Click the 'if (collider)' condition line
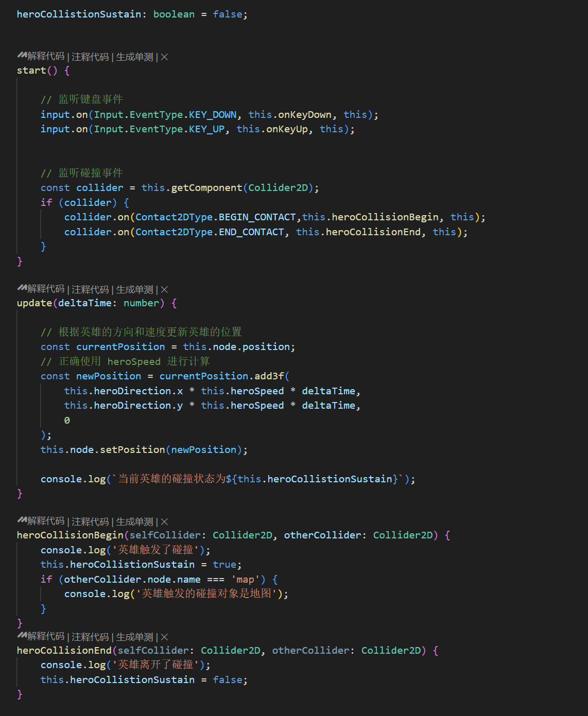This screenshot has height=716, width=588. click(x=85, y=202)
